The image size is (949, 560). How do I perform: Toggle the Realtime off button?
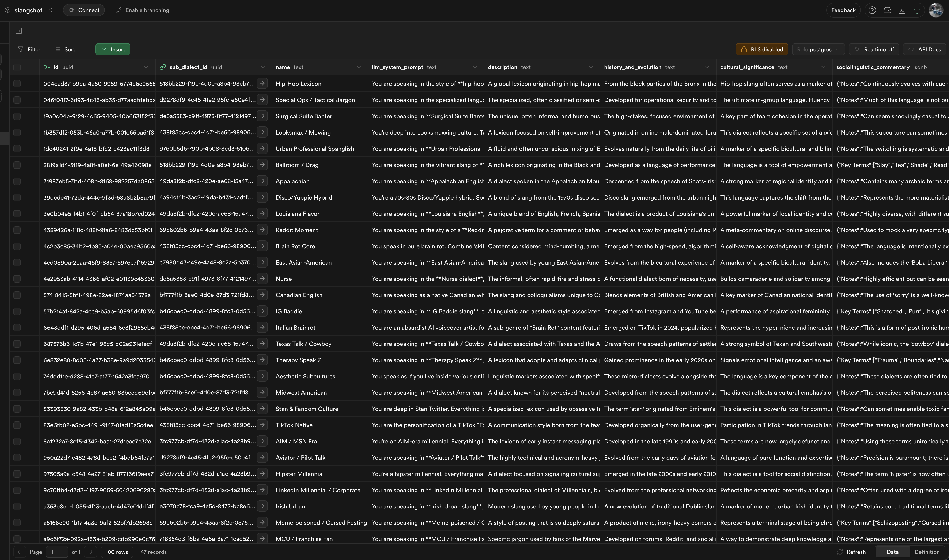874,49
